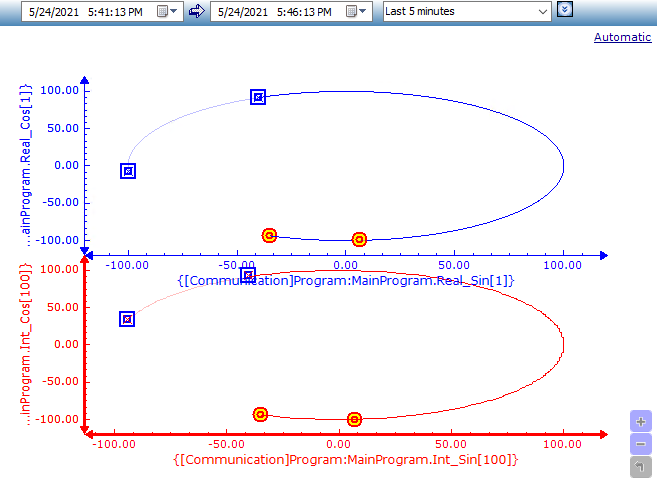Expand the double-chevron toolbar options button
This screenshot has width=657, height=483.
coord(565,10)
